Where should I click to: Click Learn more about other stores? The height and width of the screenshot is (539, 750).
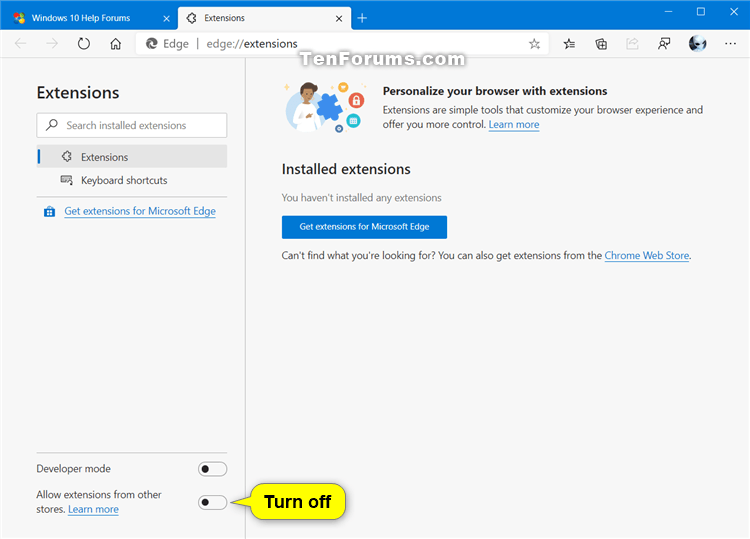tap(93, 509)
